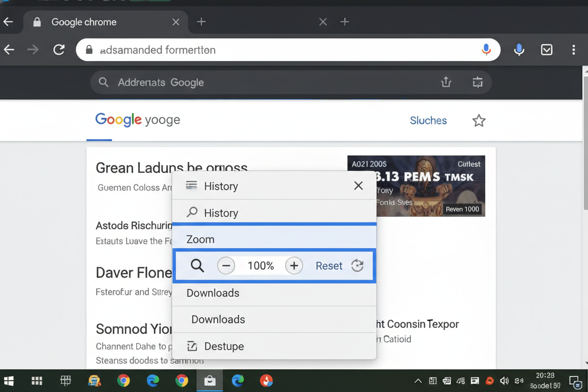Click the zoom in plus button
588x392 pixels.
(x=294, y=266)
